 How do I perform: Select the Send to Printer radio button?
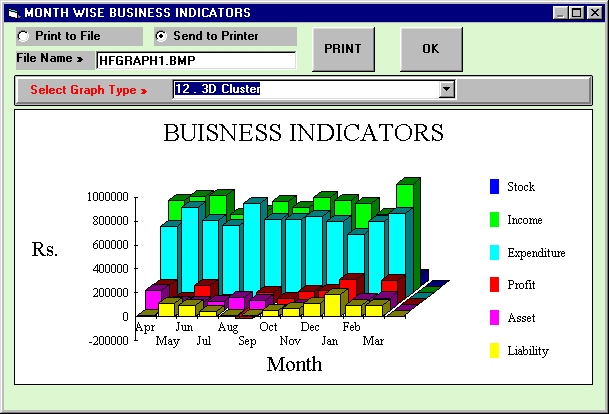click(161, 36)
